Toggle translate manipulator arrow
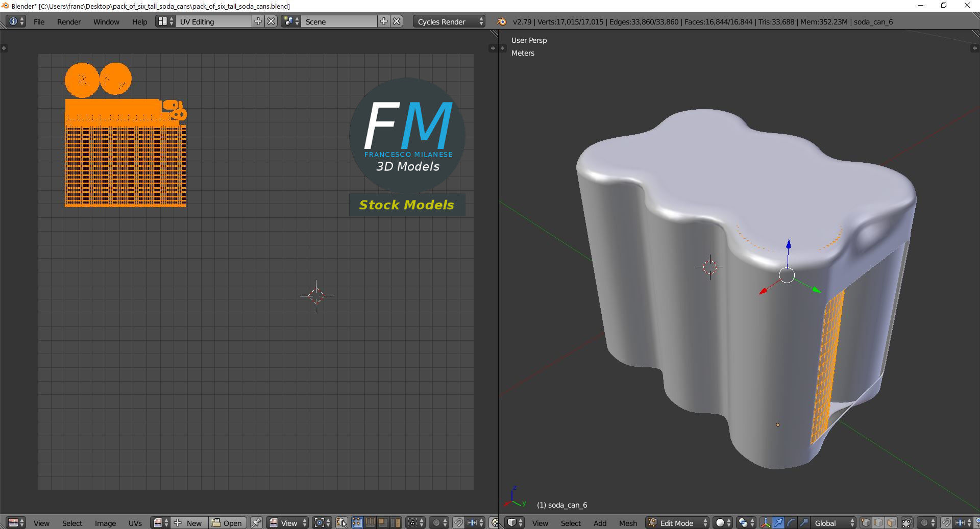Viewport: 980px width, 529px height. click(x=778, y=523)
